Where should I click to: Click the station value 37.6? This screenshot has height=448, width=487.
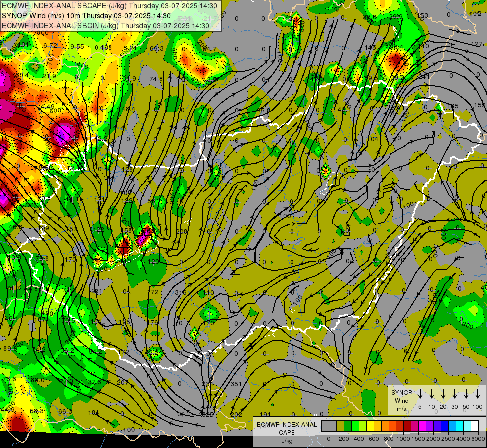tap(95, 382)
